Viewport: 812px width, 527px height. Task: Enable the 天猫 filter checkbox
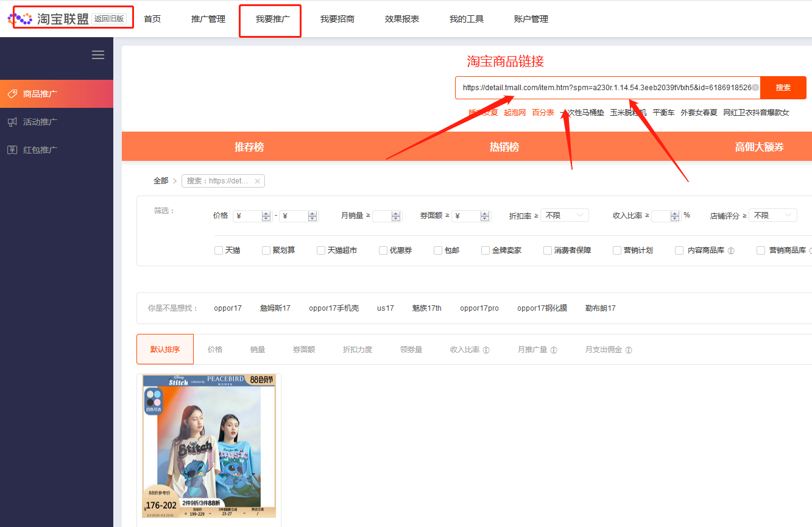[217, 250]
